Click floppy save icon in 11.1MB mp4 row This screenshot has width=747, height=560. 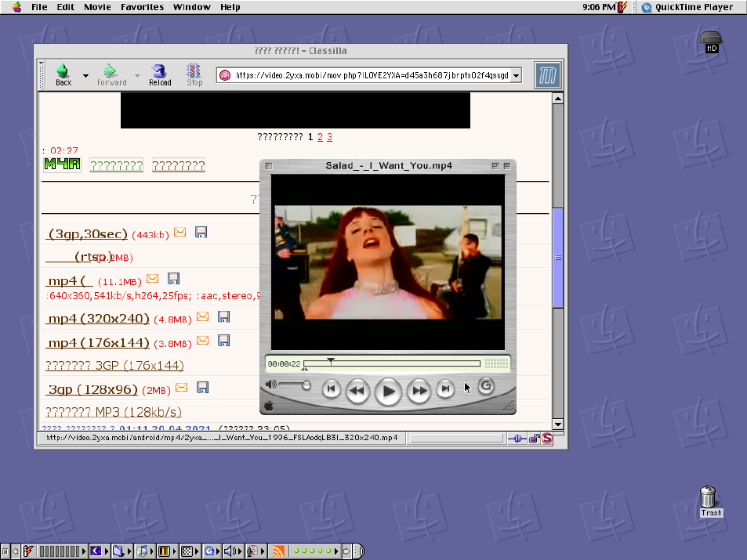(173, 278)
